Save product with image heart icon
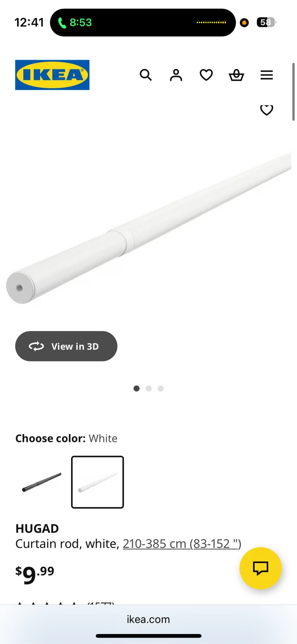Image resolution: width=297 pixels, height=644 pixels. 267,110
